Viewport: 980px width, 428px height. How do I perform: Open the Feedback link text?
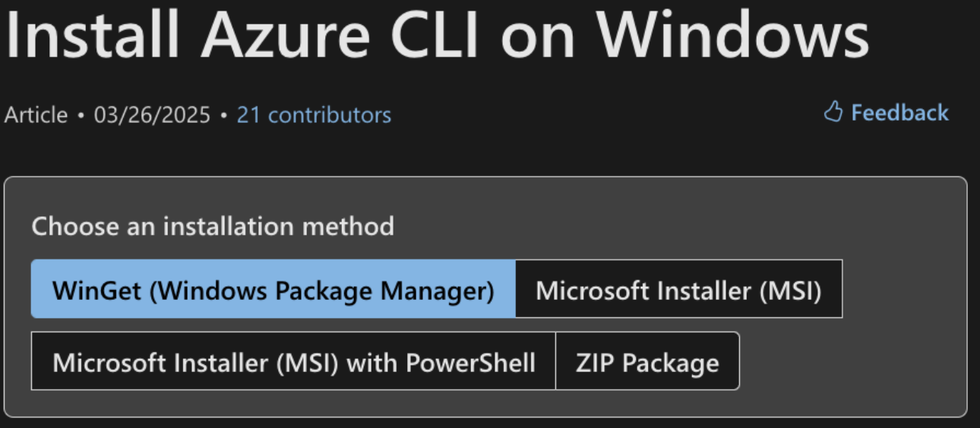tap(899, 112)
